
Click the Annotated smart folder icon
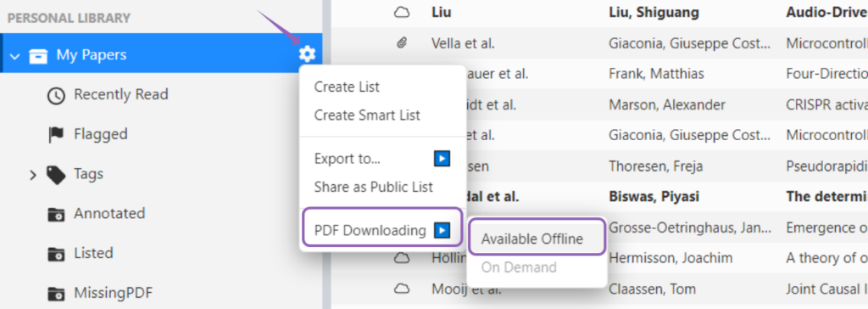pos(56,214)
